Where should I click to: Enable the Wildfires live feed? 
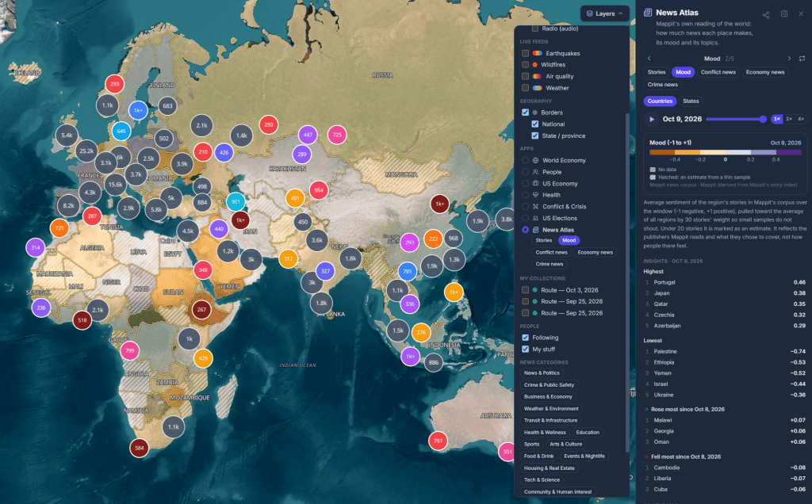(x=525, y=65)
